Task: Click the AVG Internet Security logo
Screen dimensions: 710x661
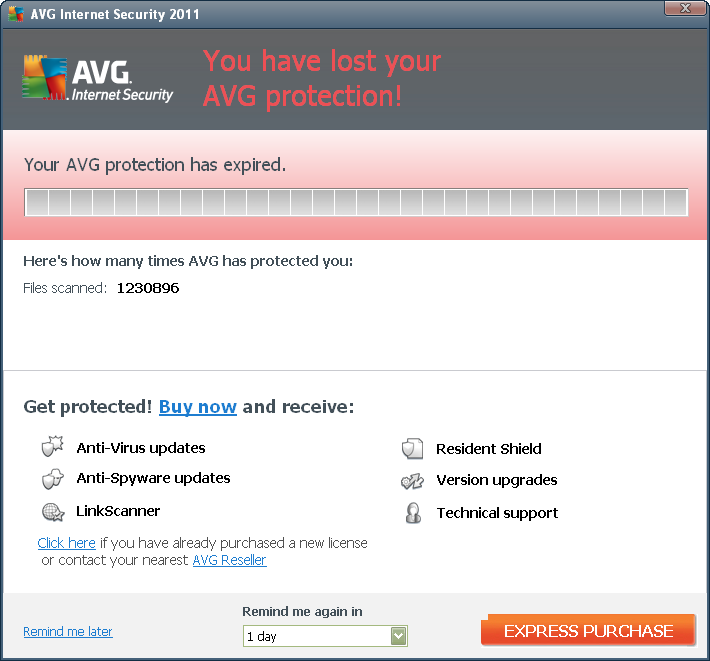Action: (98, 78)
